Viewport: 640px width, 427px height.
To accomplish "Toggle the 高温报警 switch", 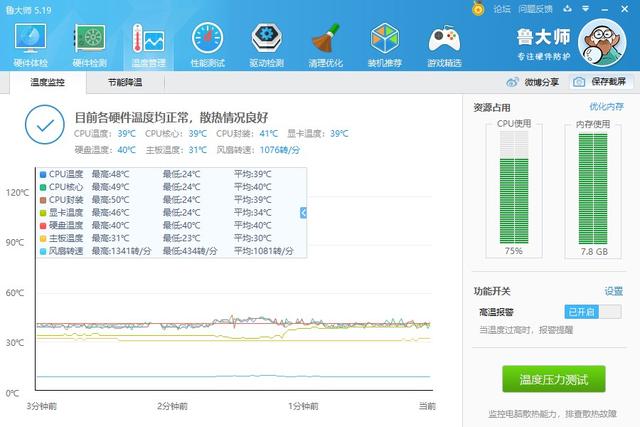I will [593, 312].
